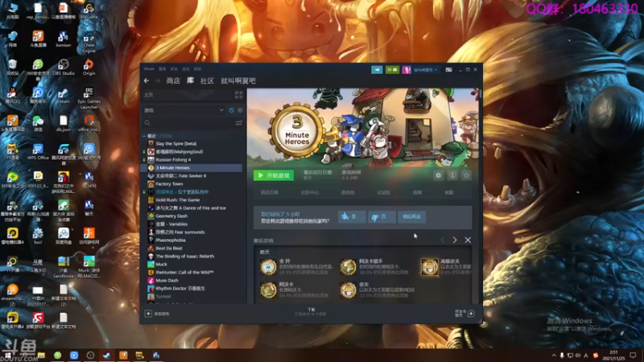Close the post-game summary panel
This screenshot has height=362, width=644.
tap(468, 240)
